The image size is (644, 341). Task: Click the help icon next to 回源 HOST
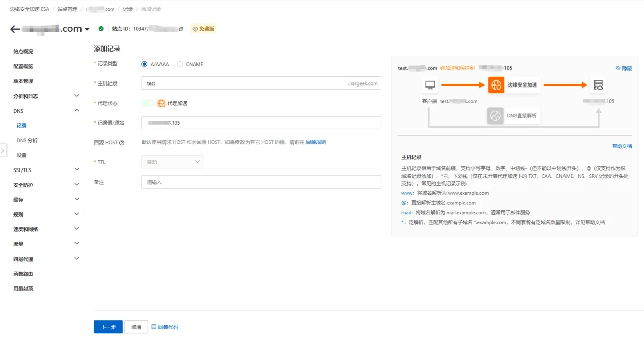[122, 143]
